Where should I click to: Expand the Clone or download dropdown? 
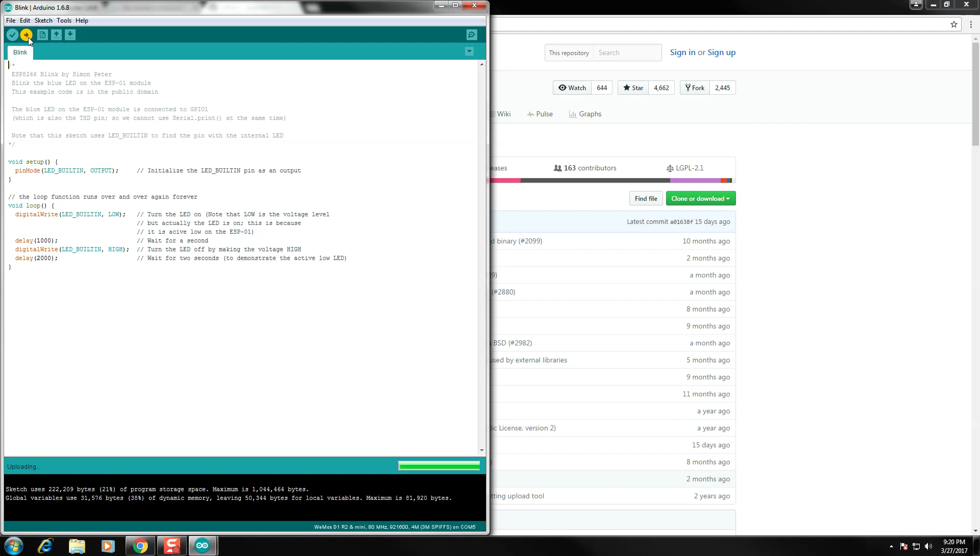pos(700,198)
